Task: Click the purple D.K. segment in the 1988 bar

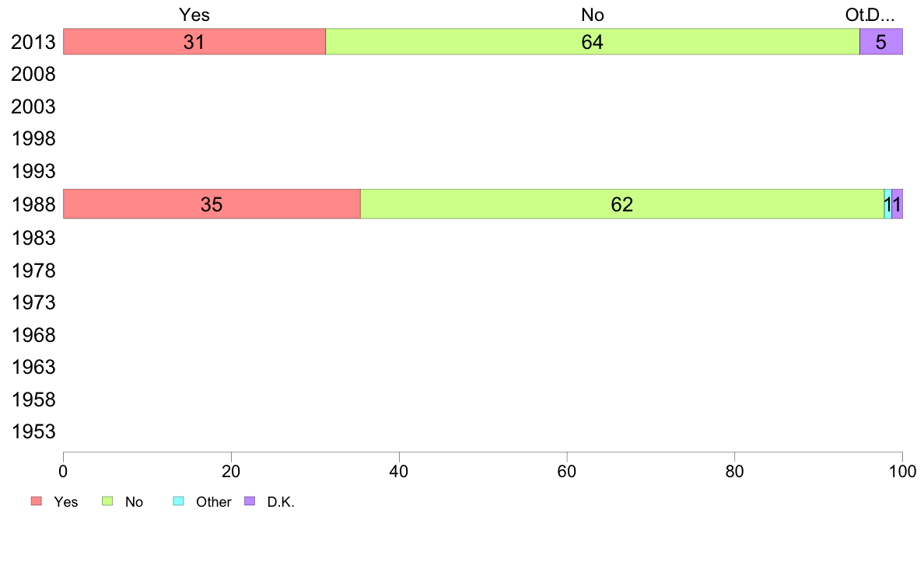Action: pos(897,204)
